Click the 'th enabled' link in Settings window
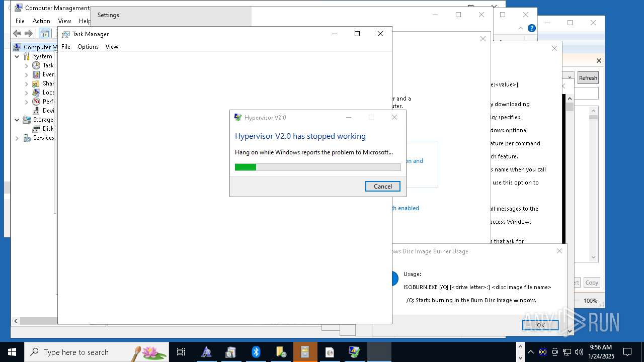 tap(406, 208)
